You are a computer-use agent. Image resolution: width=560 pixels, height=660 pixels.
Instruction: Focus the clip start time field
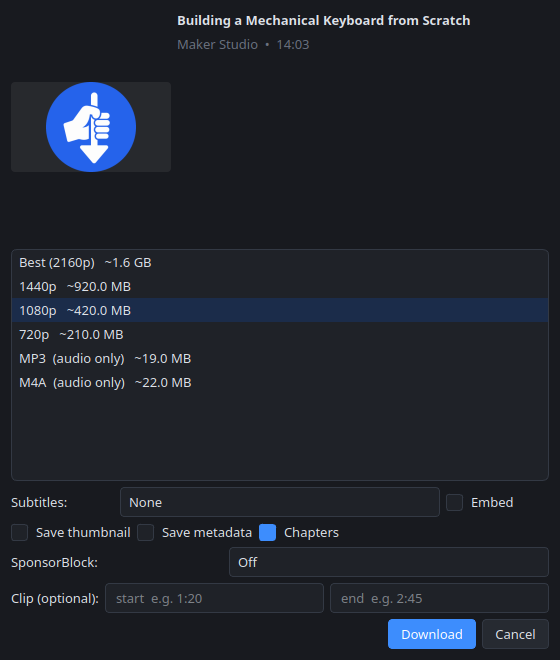[x=214, y=598]
